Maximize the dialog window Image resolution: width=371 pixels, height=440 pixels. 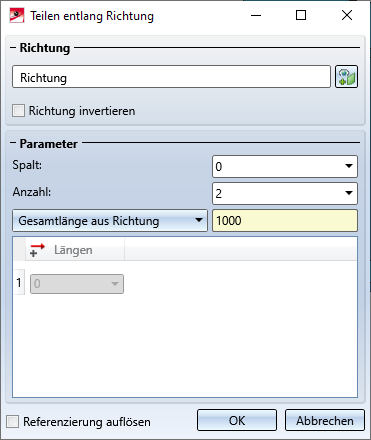click(x=301, y=15)
